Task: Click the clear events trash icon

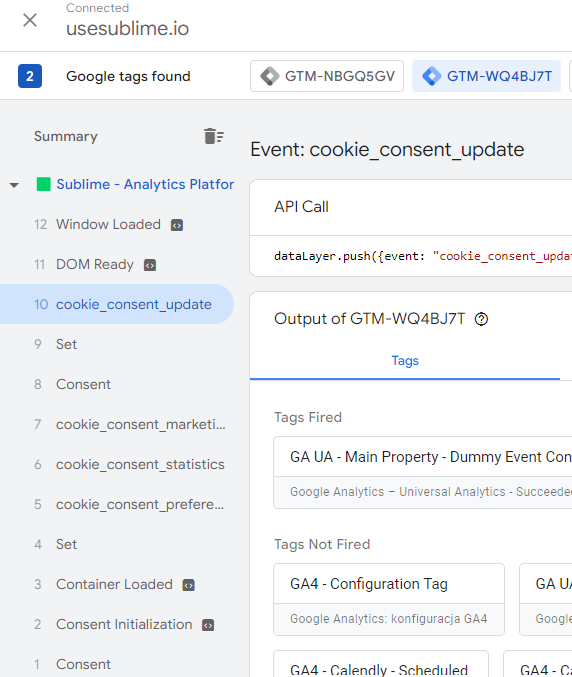Action: [x=214, y=136]
